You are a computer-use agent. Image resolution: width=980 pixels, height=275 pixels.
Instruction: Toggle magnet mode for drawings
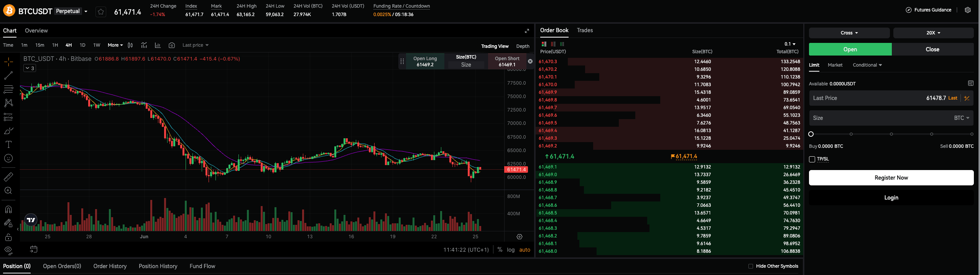8,209
